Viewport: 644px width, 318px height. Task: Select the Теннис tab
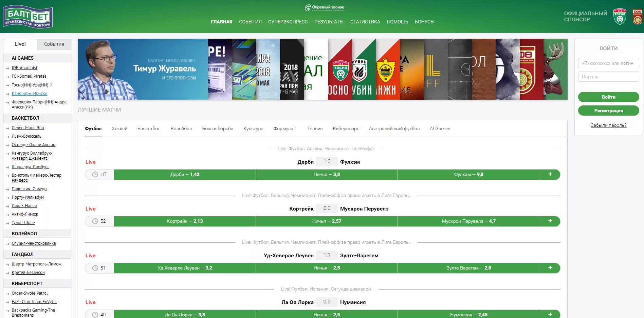pyautogui.click(x=315, y=128)
